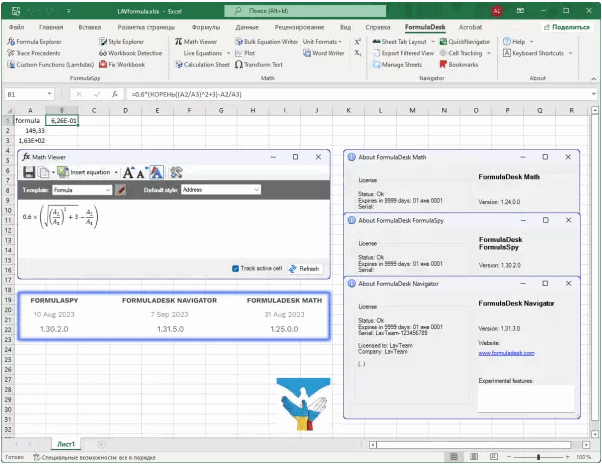Open the Name Box dropdown
The image size is (602, 464).
pos(50,94)
